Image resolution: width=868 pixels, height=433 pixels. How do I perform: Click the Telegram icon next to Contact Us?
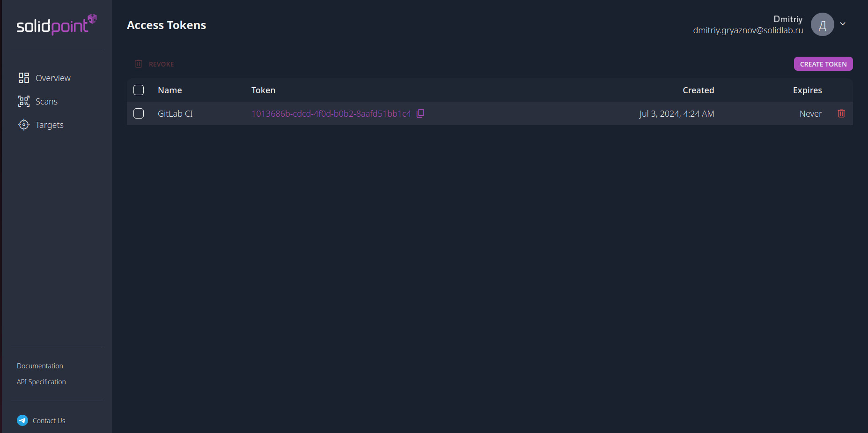pos(22,420)
